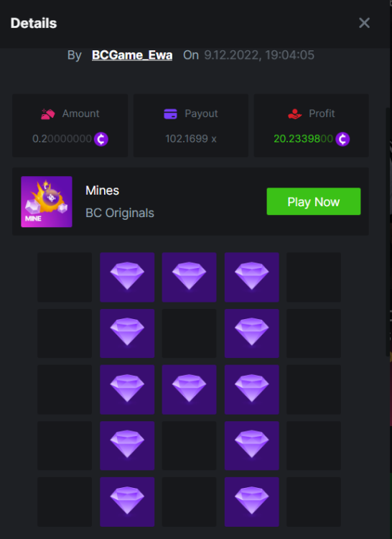The height and width of the screenshot is (539, 392).
Task: Select the diamond in row one, fourth column
Action: tap(251, 277)
